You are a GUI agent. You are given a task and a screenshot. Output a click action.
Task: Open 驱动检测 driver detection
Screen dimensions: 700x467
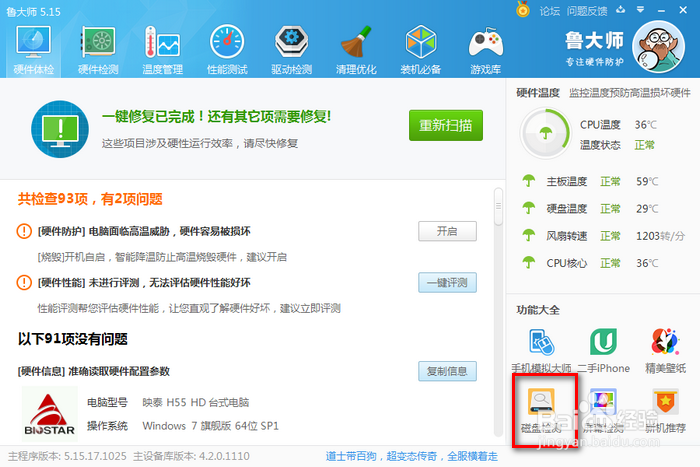click(291, 50)
